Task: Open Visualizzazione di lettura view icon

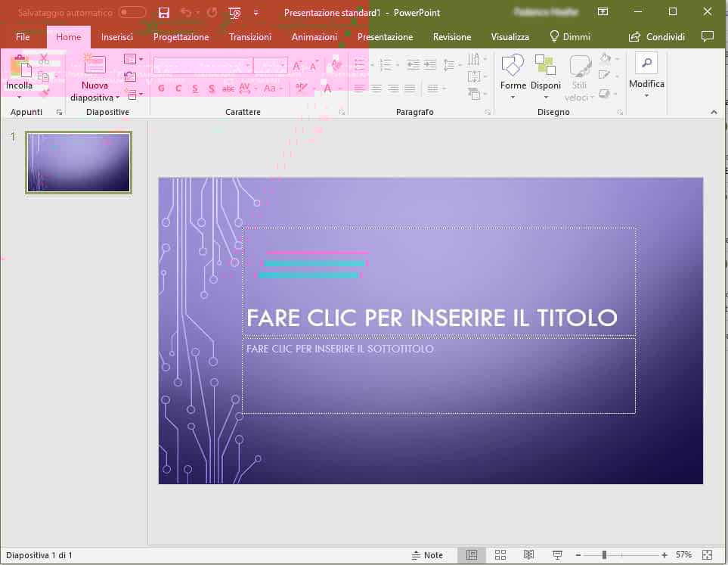Action: click(528, 554)
